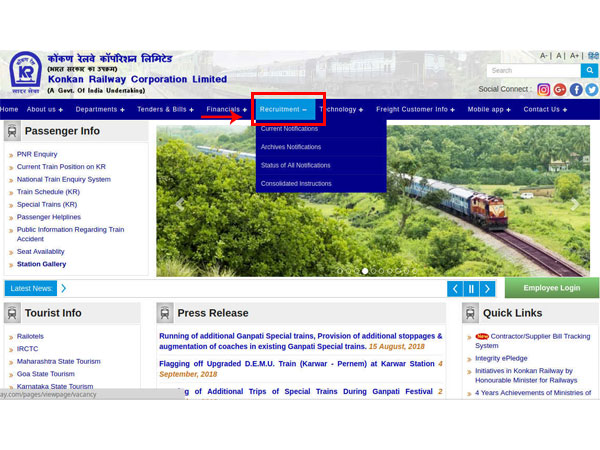Open the Railotels tourist link
The height and width of the screenshot is (450, 600).
point(30,336)
